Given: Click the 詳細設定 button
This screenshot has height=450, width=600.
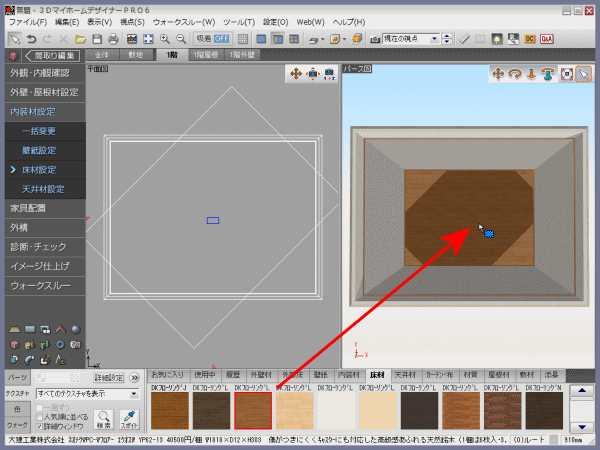Looking at the screenshot, I should 109,378.
